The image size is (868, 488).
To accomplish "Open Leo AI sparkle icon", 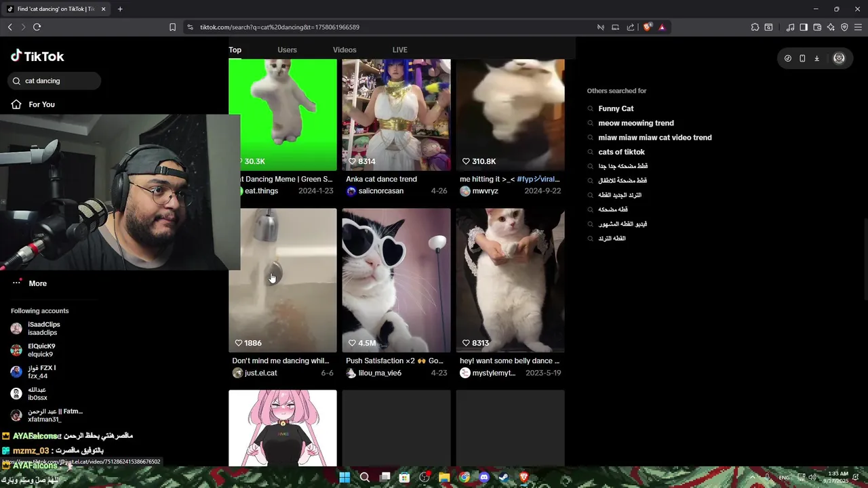I will [x=831, y=27].
